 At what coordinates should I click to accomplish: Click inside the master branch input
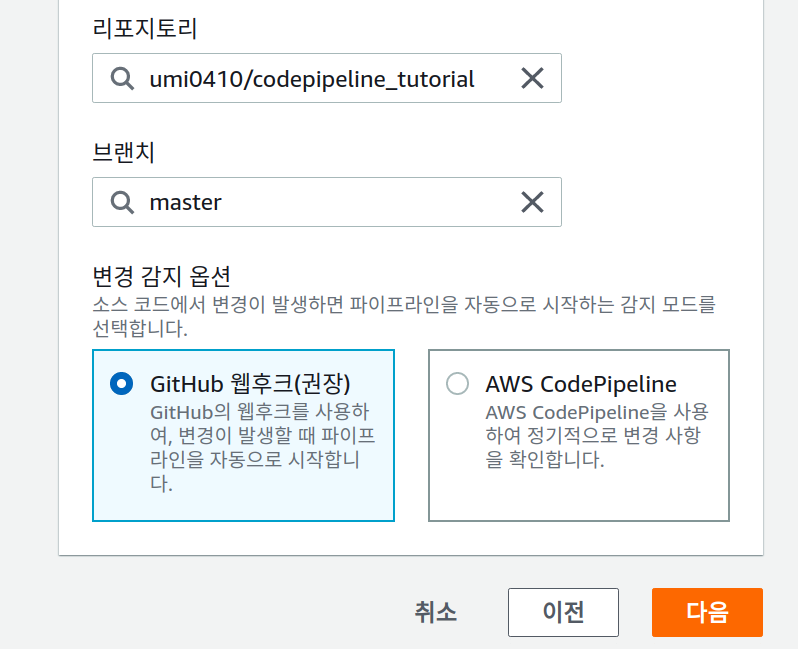click(x=327, y=202)
